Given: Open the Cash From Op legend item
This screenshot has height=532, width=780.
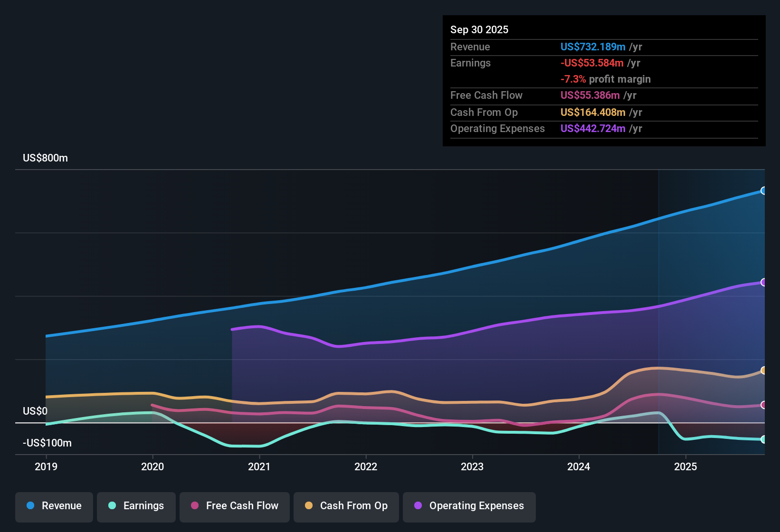Looking at the screenshot, I should [346, 506].
